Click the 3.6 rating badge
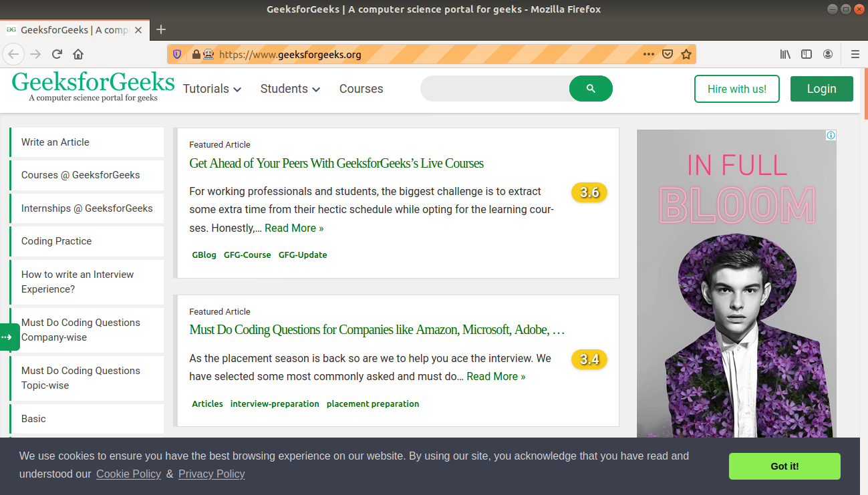This screenshot has width=868, height=495. pyautogui.click(x=589, y=193)
